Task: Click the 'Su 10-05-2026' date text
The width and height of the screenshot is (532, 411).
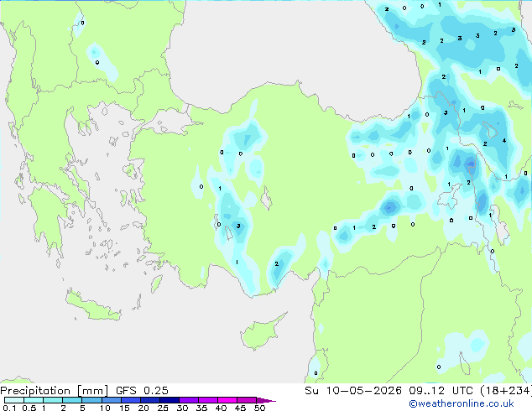Action: 353,391
